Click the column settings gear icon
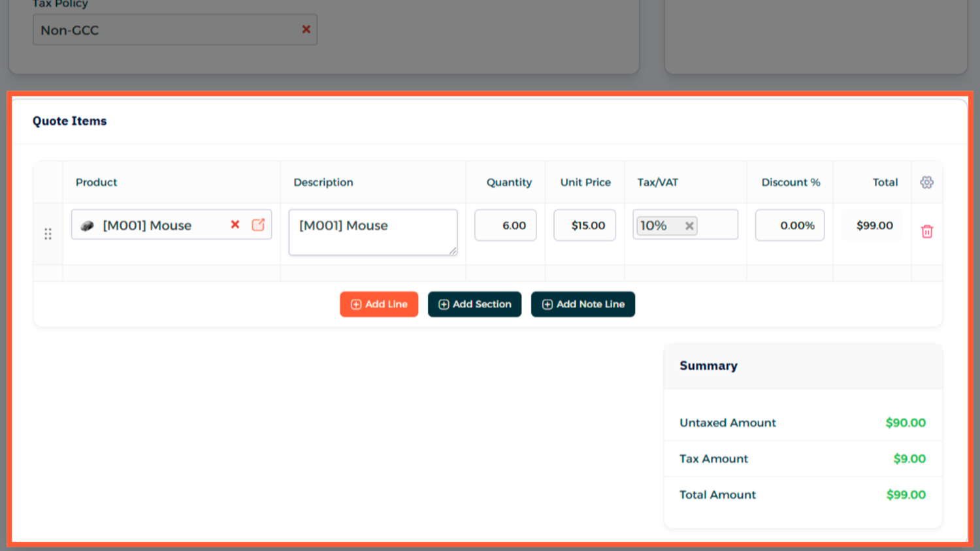980x551 pixels. [x=926, y=182]
